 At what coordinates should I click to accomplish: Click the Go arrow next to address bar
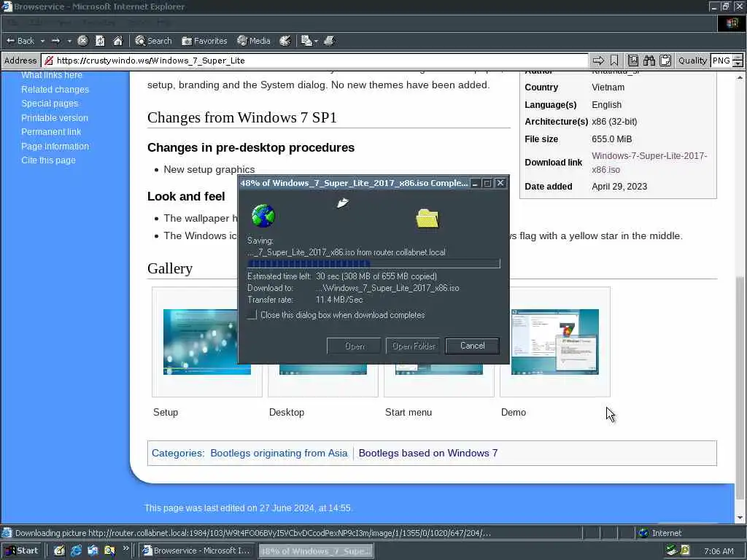598,61
